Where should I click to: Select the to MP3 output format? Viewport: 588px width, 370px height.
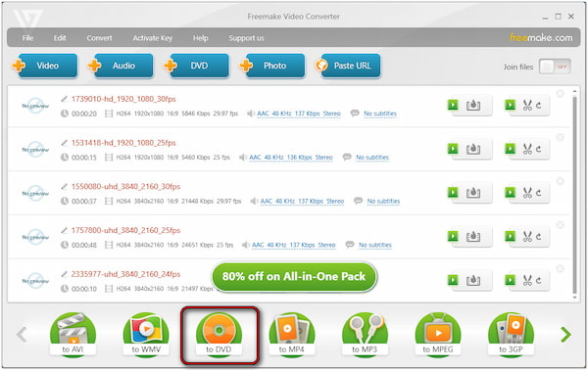pos(365,335)
